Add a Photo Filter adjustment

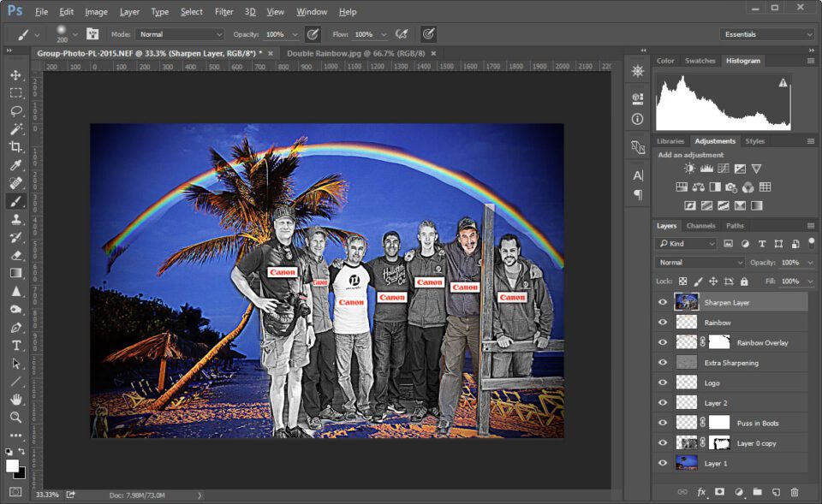pos(731,187)
